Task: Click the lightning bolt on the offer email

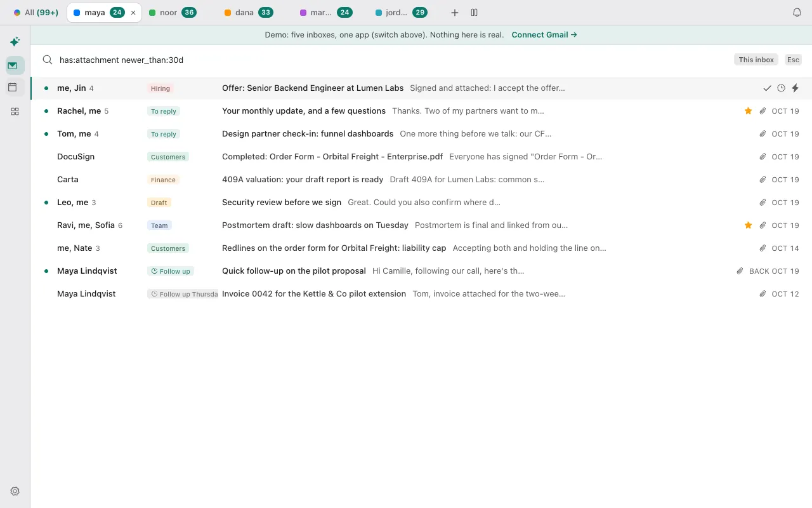Action: pos(796,88)
